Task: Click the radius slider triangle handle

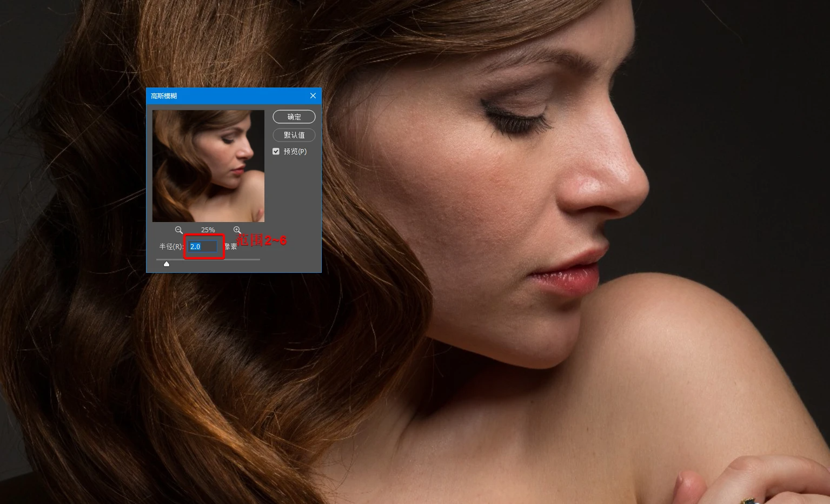Action: [167, 264]
